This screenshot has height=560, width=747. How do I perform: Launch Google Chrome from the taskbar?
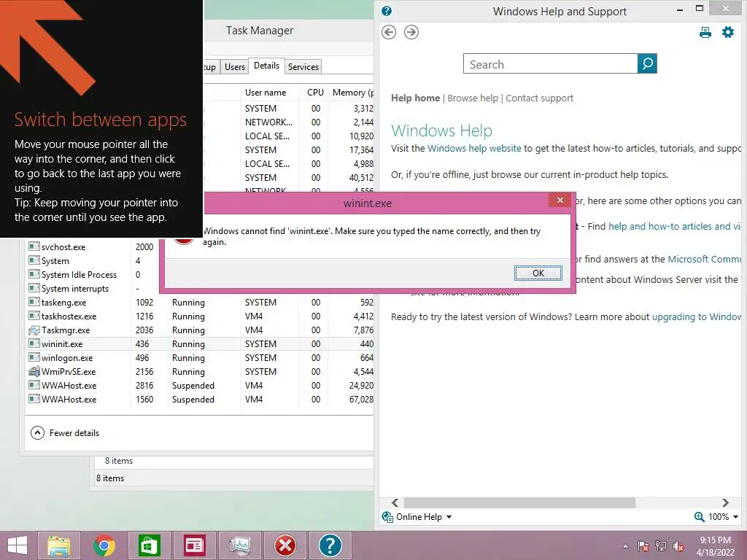click(104, 545)
